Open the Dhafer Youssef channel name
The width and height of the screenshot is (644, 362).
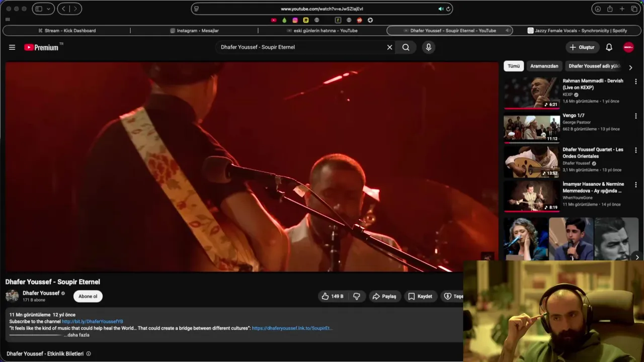[41, 293]
